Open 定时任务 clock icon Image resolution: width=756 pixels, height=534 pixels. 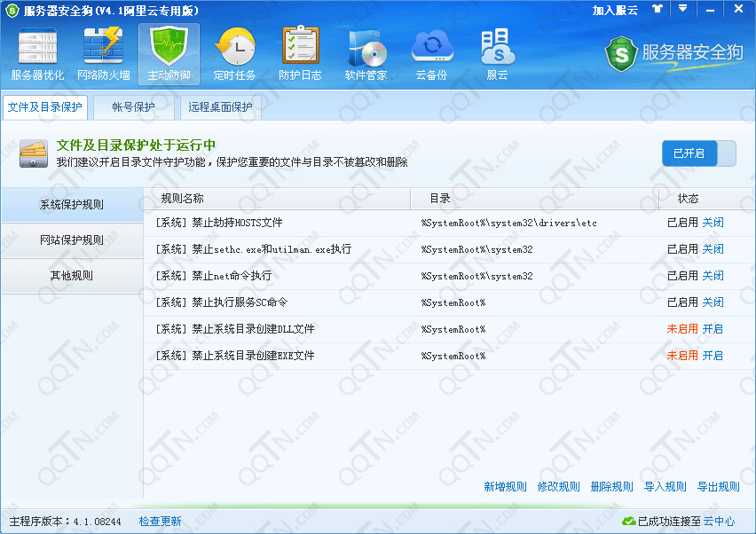click(x=235, y=54)
